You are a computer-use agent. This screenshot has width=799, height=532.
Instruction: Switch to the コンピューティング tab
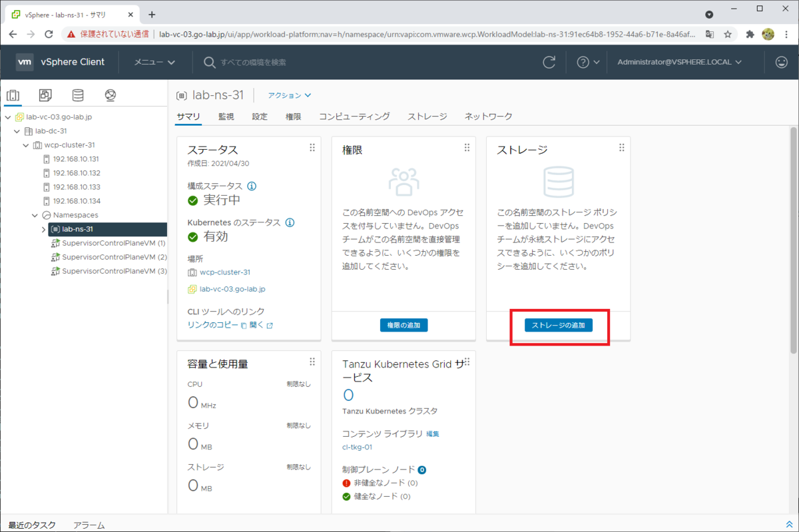point(354,117)
